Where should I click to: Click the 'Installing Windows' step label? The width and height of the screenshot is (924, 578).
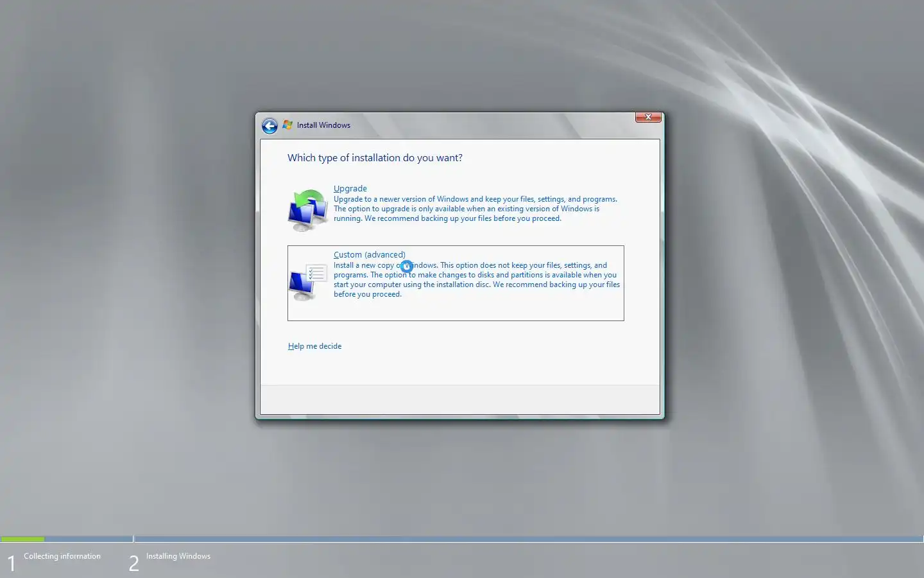(178, 556)
